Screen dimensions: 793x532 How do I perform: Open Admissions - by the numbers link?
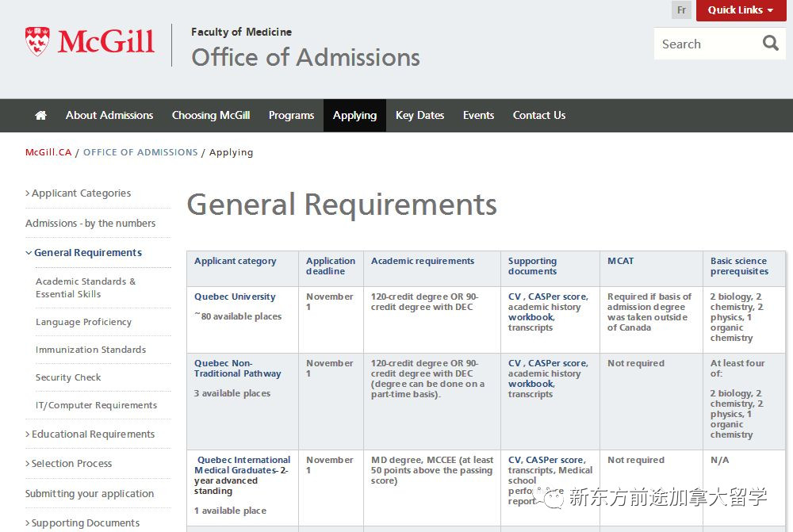pos(90,223)
